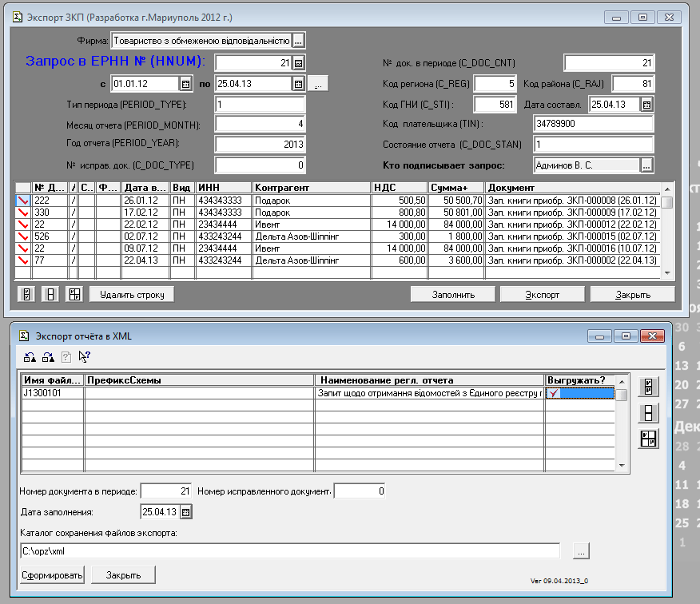This screenshot has height=604, width=700.
Task: Focus the Код ГНИ field showing 581
Action: tap(495, 105)
